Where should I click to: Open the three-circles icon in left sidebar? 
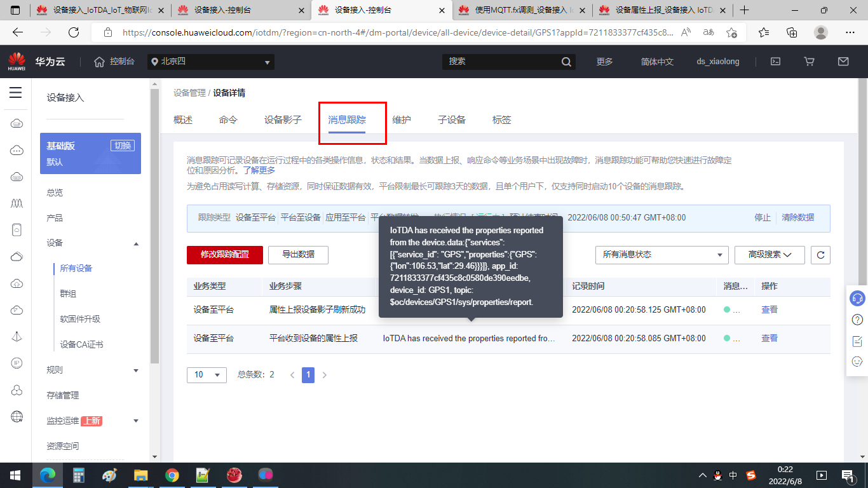[17, 390]
